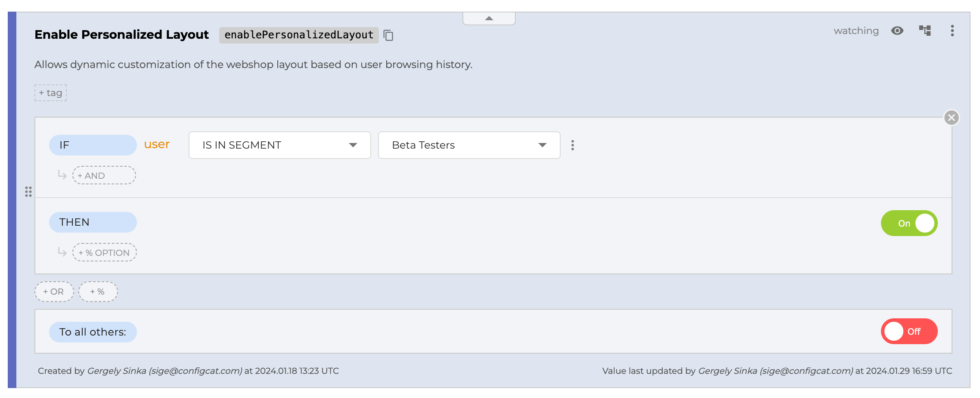Screen dimensions: 980x398
Task: Click the flag description text
Action: (x=253, y=65)
